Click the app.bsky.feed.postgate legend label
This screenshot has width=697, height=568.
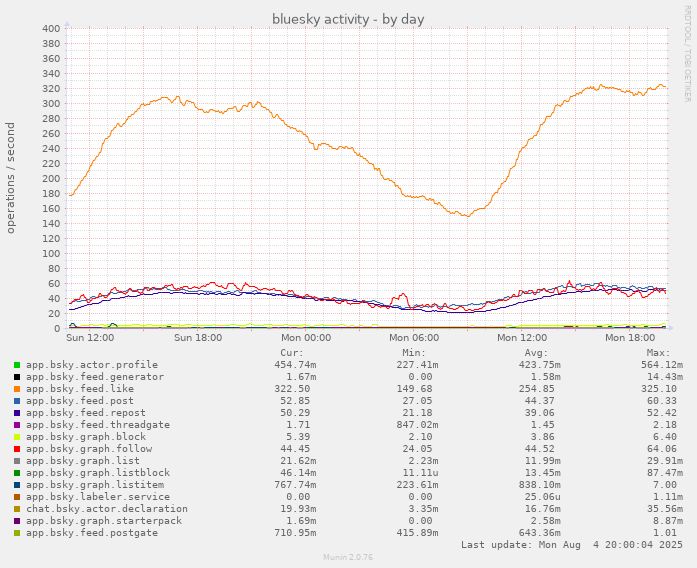(x=92, y=533)
